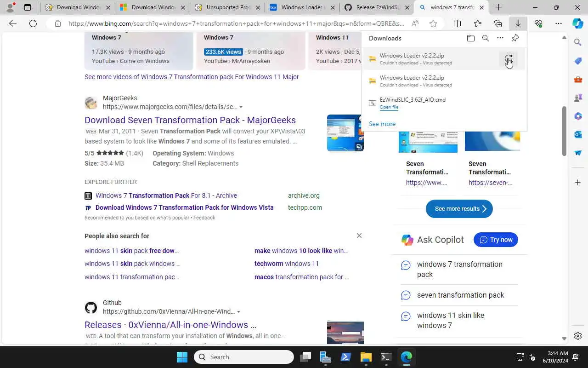Viewport: 588px width, 368px height.
Task: Open Github result thumbnail image
Action: point(345,333)
